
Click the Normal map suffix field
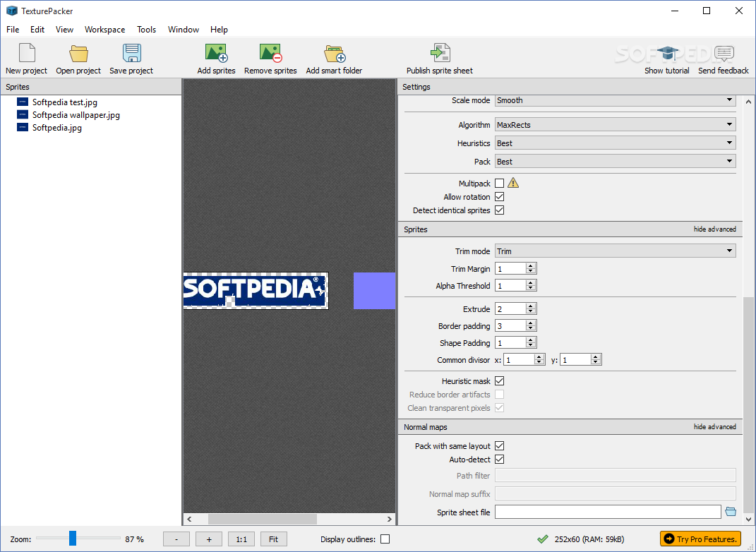[x=616, y=493]
